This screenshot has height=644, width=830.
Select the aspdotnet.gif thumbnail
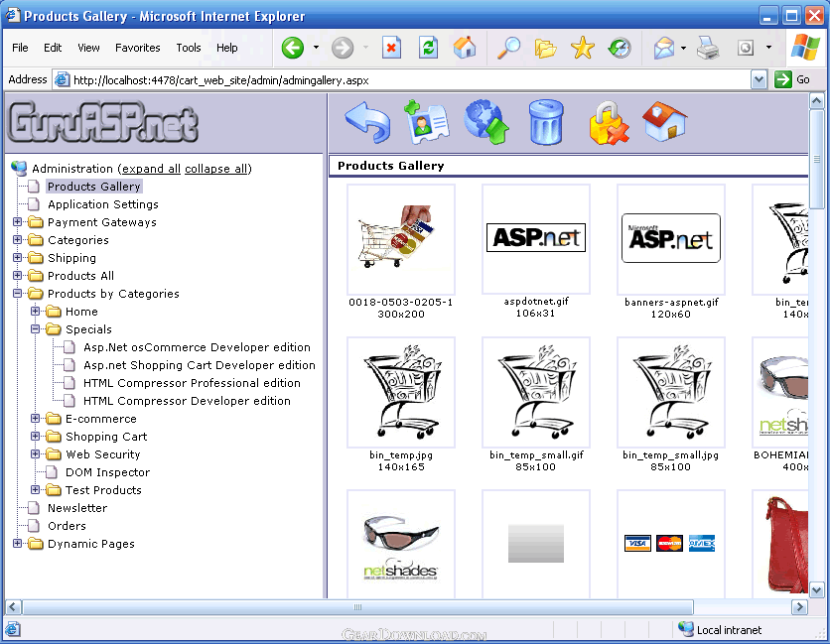coord(536,239)
